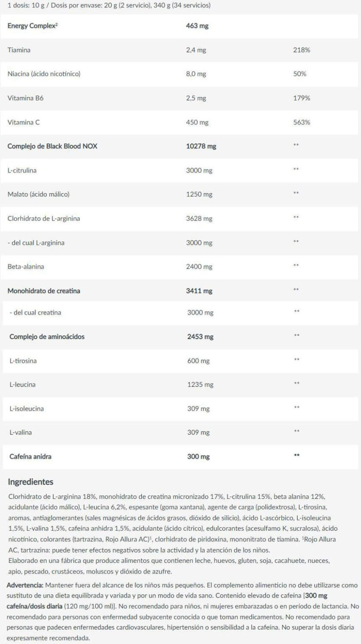The image size is (361, 644).
Task: Select the L-citrulina 3000 mg value
Action: (199, 170)
